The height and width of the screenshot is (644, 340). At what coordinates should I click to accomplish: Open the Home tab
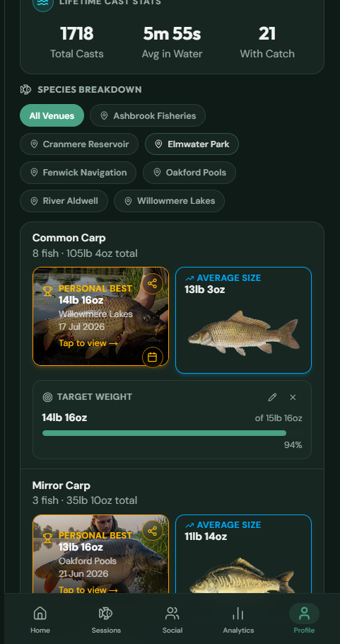click(x=40, y=619)
